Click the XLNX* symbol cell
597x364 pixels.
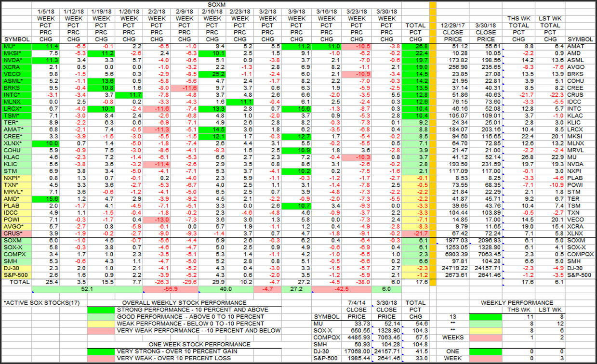pyautogui.click(x=16, y=144)
